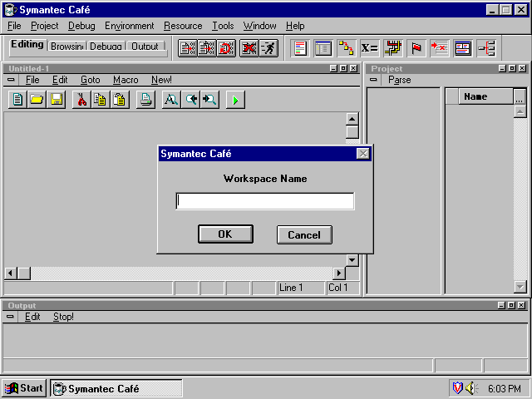Open the Resource menu
This screenshot has height=399, width=532.
[183, 26]
